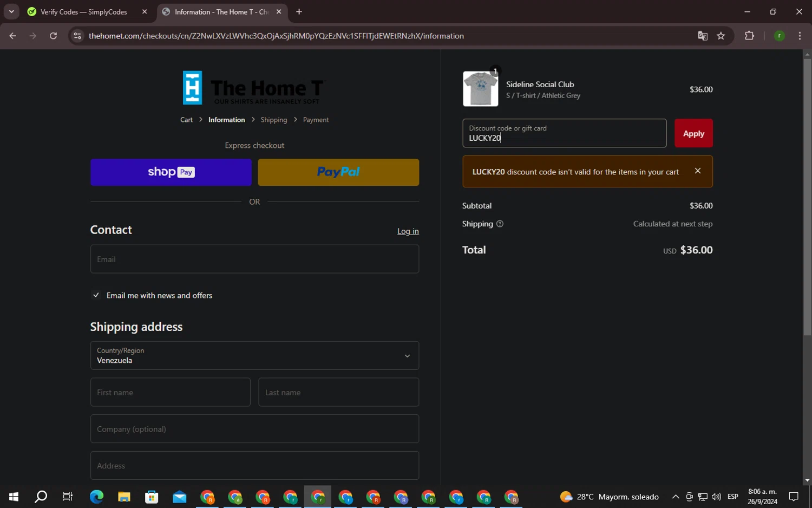Viewport: 812px width, 508px height.
Task: Show hidden system tray icons
Action: 676,497
